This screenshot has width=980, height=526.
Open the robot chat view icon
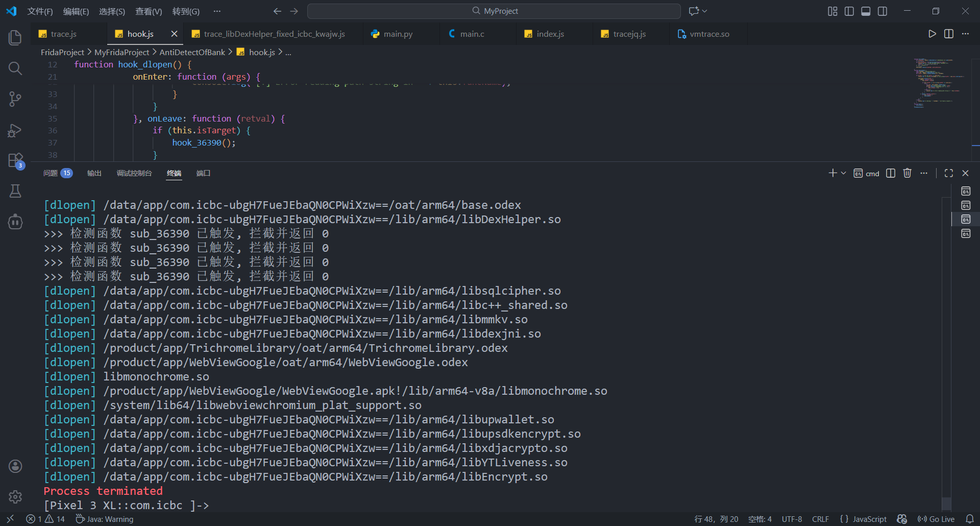(x=15, y=222)
